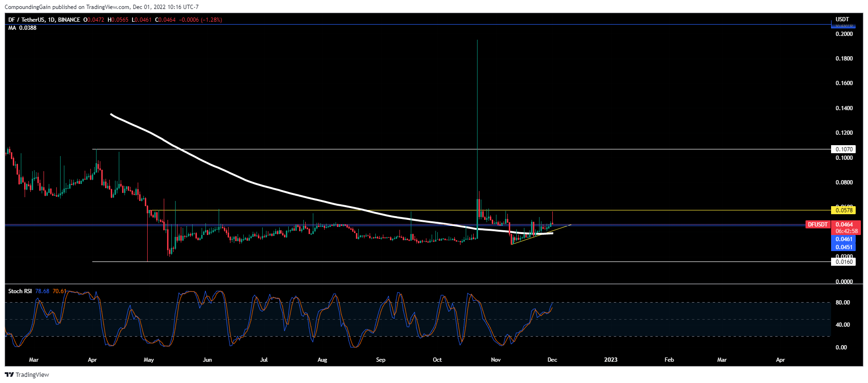Image resolution: width=868 pixels, height=383 pixels.
Task: Click the close price C0.0464
Action: [165, 20]
